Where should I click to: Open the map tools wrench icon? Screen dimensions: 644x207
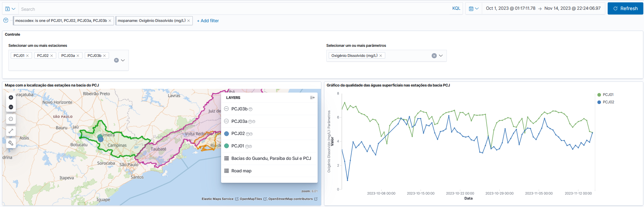pos(11,143)
